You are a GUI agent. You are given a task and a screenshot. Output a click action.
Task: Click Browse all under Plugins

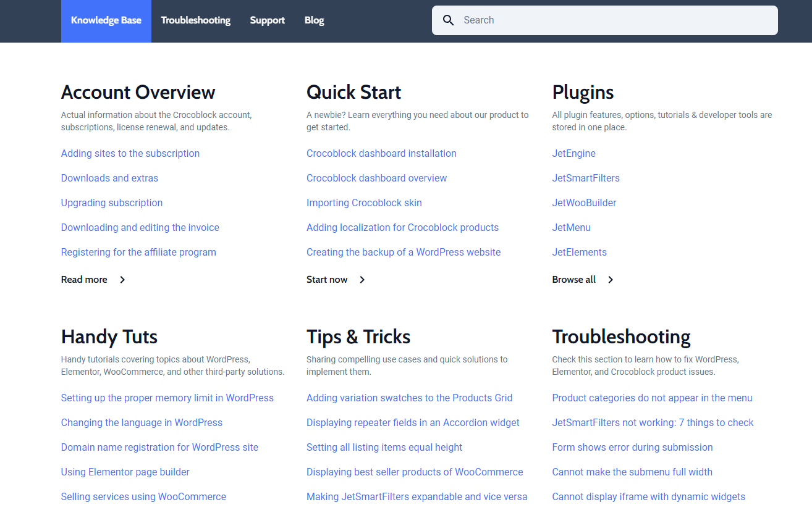click(574, 280)
